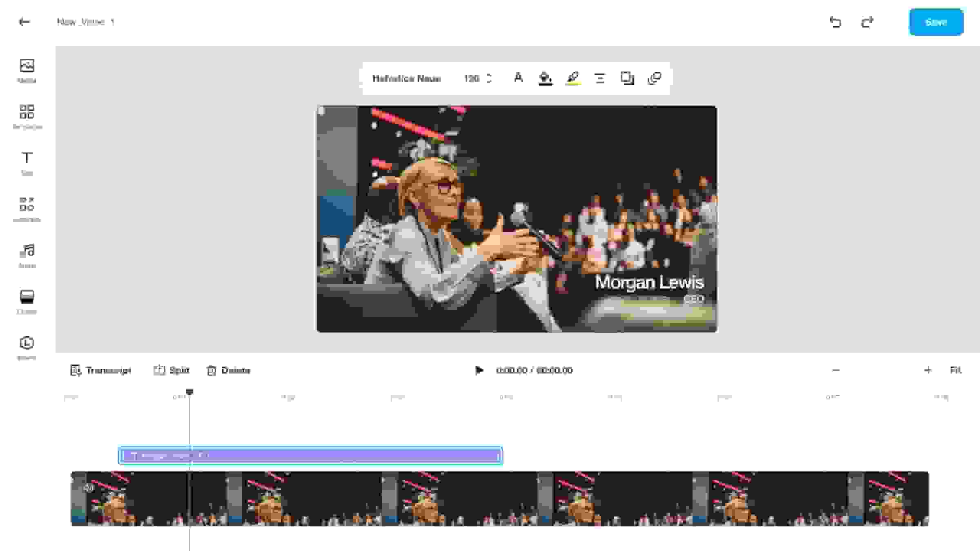Screen dimensions: 980x551
Task: Open the Media panel in sidebar
Action: pyautogui.click(x=27, y=70)
